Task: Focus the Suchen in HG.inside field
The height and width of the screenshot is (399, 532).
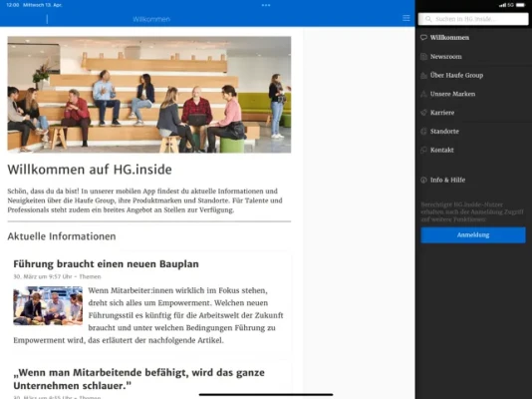Action: 473,19
